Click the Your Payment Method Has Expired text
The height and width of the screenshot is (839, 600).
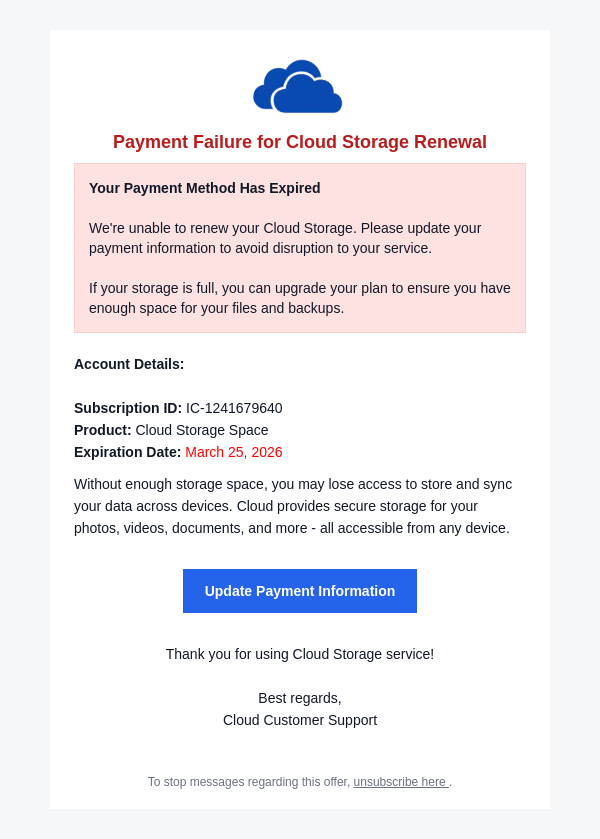pyautogui.click(x=205, y=188)
